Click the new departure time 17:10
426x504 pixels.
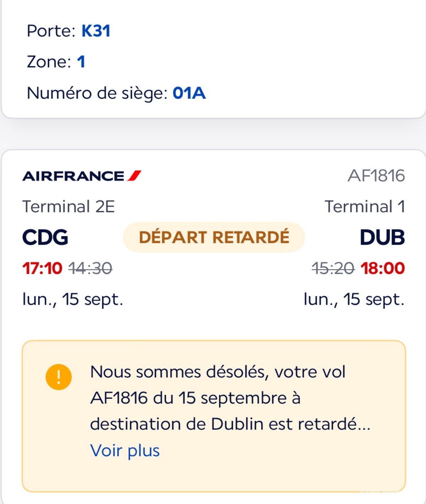(x=42, y=269)
